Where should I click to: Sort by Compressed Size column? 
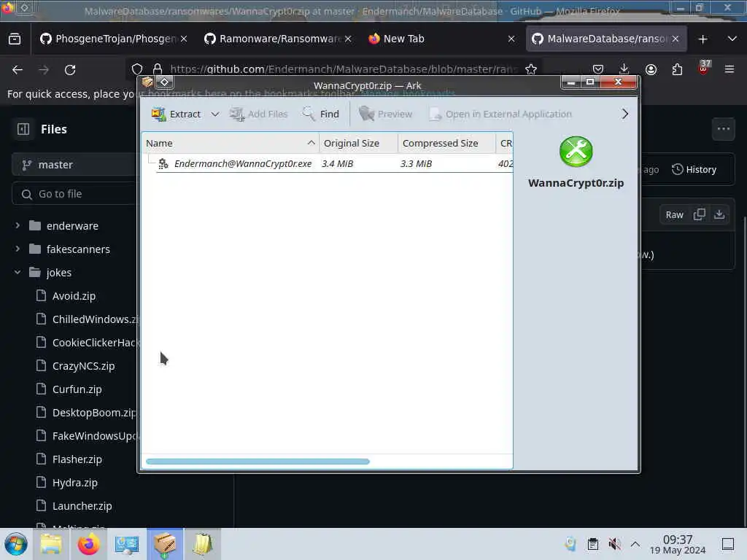coord(446,144)
